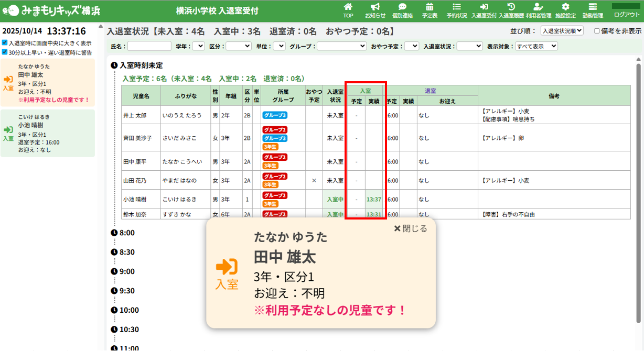644x351 pixels.
Task: Open the お知らせ megaphone icon
Action: [x=375, y=7]
